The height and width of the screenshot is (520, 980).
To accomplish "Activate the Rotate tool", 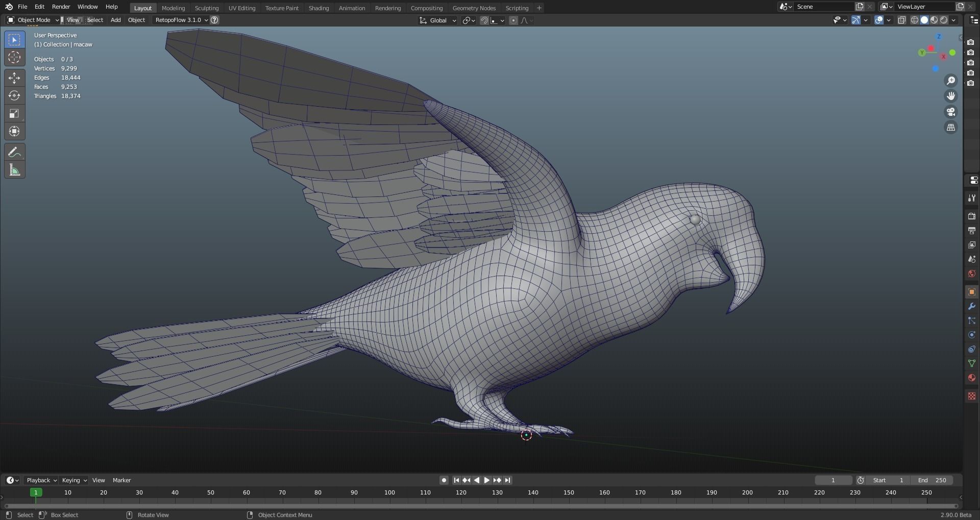I will (x=14, y=96).
